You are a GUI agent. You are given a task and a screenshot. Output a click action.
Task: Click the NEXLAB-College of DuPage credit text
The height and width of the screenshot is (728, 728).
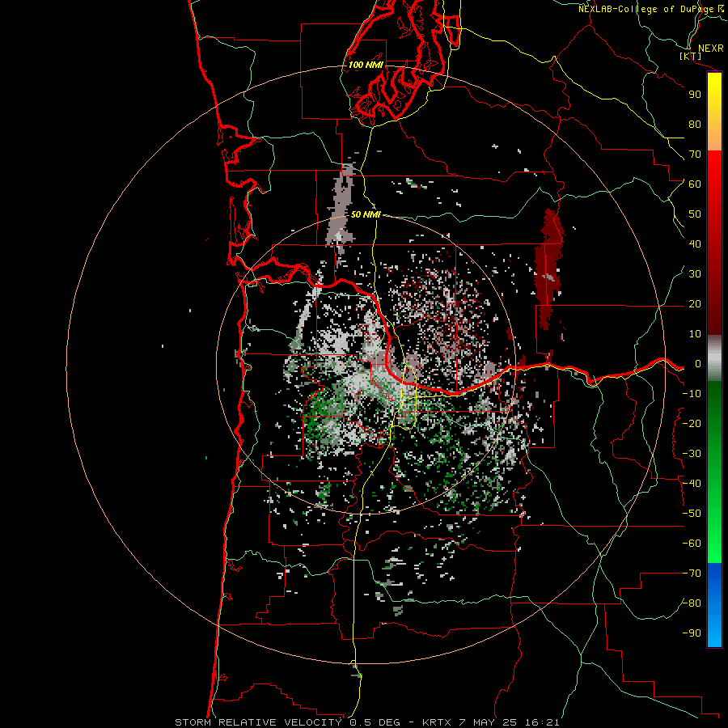651,9
